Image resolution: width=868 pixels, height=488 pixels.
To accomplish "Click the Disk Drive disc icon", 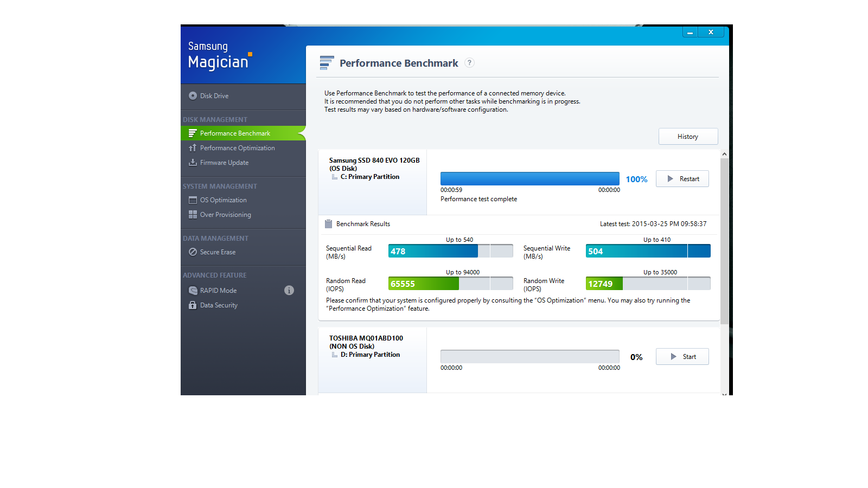I will [193, 96].
